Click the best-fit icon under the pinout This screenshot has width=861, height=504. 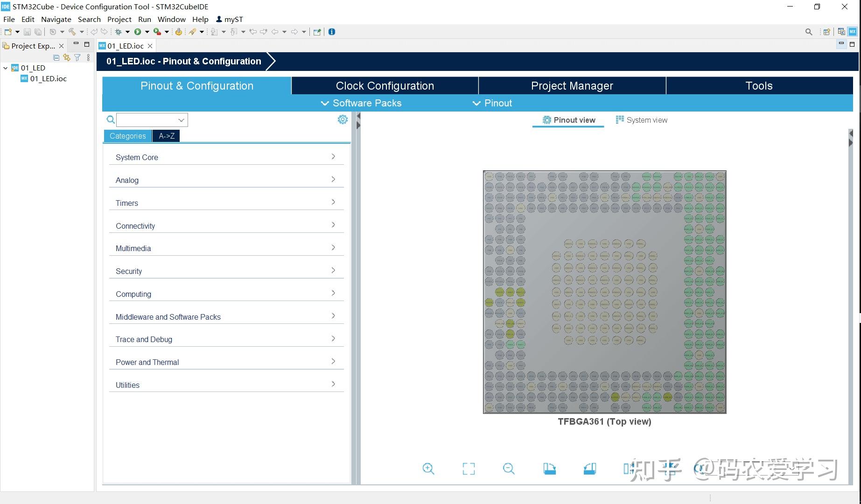[469, 469]
